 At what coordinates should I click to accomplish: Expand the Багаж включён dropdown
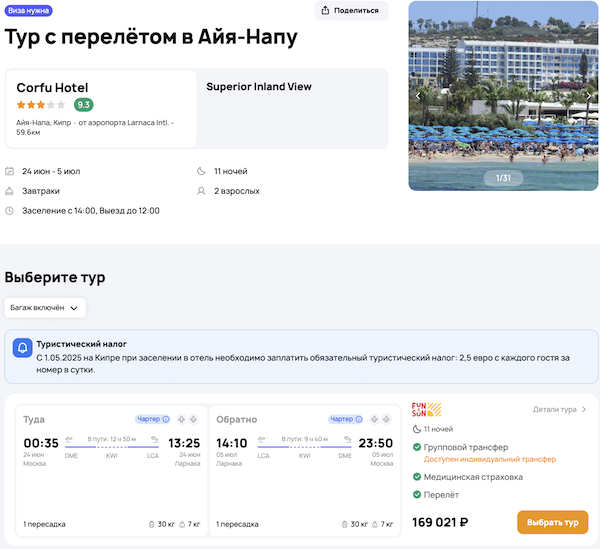(x=45, y=308)
